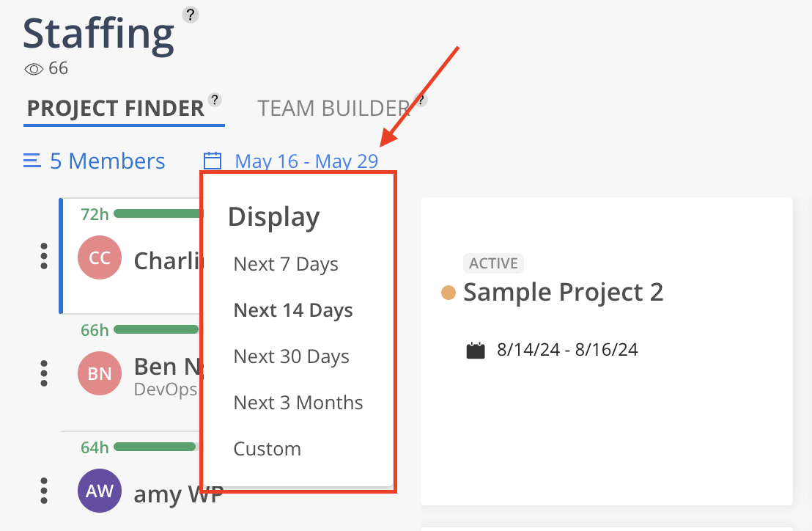
Task: Open the 5 Members filter list
Action: tap(95, 161)
